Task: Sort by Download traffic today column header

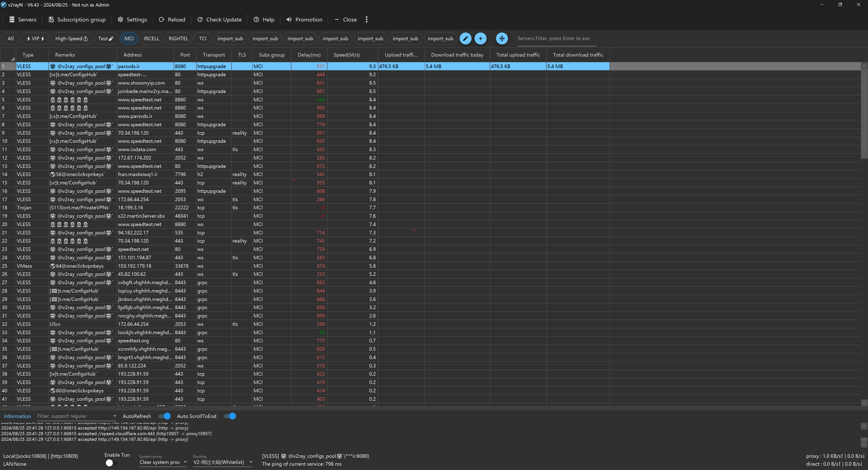Action: click(x=457, y=55)
